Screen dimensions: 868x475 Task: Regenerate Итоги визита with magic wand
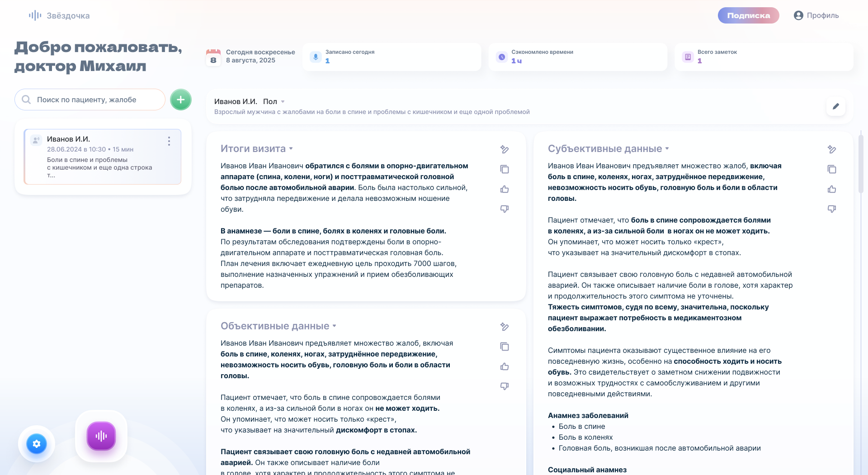tap(505, 149)
